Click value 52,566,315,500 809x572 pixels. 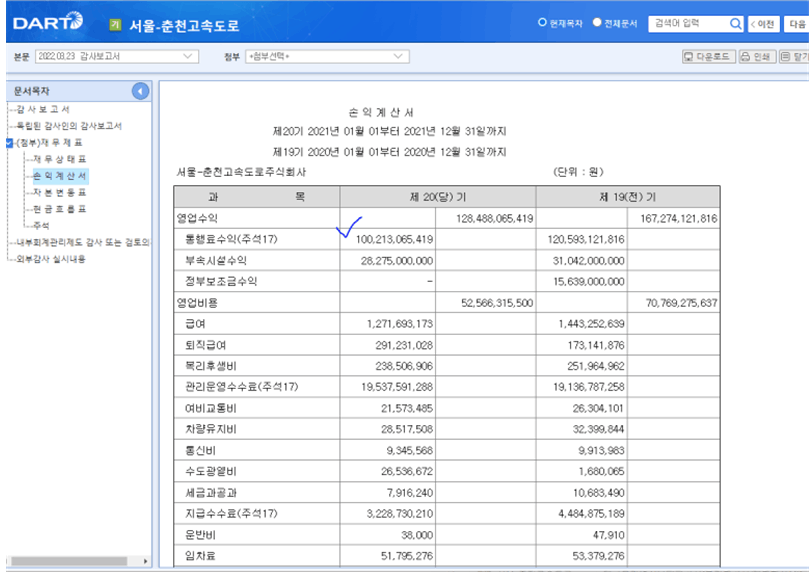(497, 303)
